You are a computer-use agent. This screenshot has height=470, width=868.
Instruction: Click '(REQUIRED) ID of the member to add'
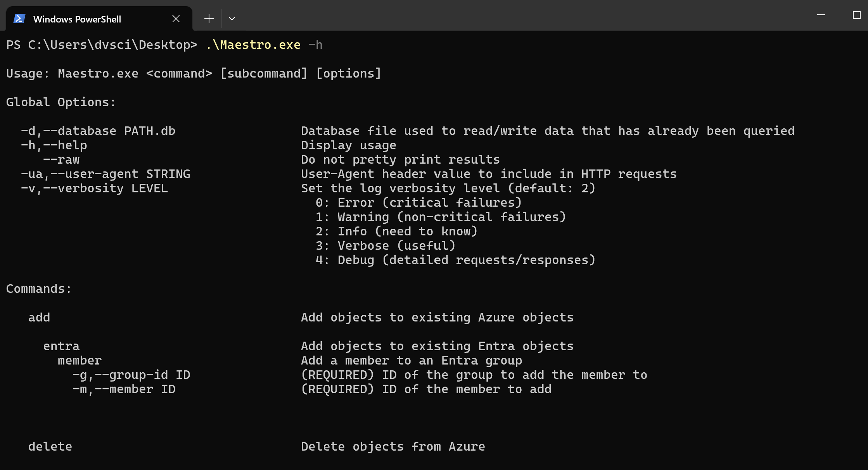426,389
